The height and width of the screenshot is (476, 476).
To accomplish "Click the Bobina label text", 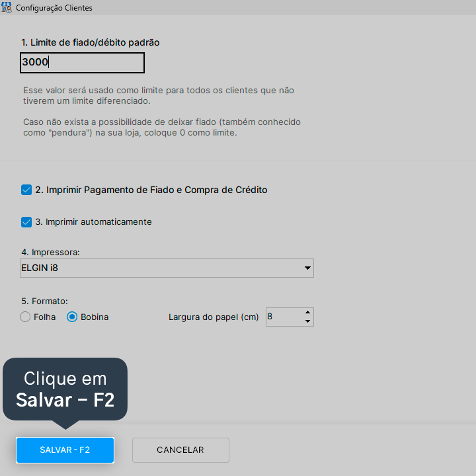I will (x=95, y=317).
